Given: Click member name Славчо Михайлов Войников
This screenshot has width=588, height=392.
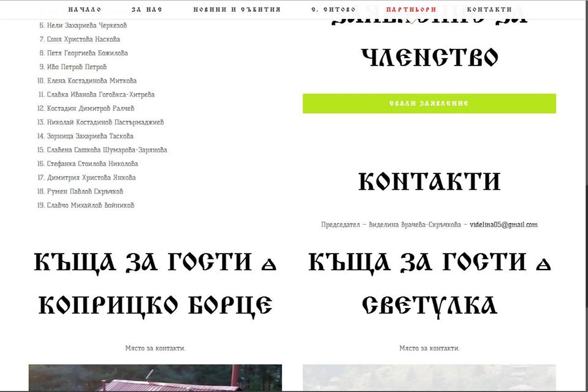Looking at the screenshot, I should pos(90,206).
